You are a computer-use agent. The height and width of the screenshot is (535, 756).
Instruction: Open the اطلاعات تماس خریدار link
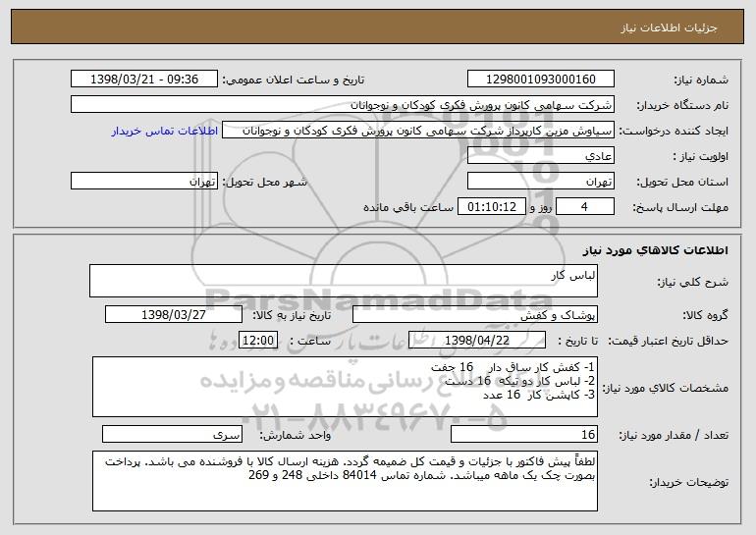(x=165, y=131)
